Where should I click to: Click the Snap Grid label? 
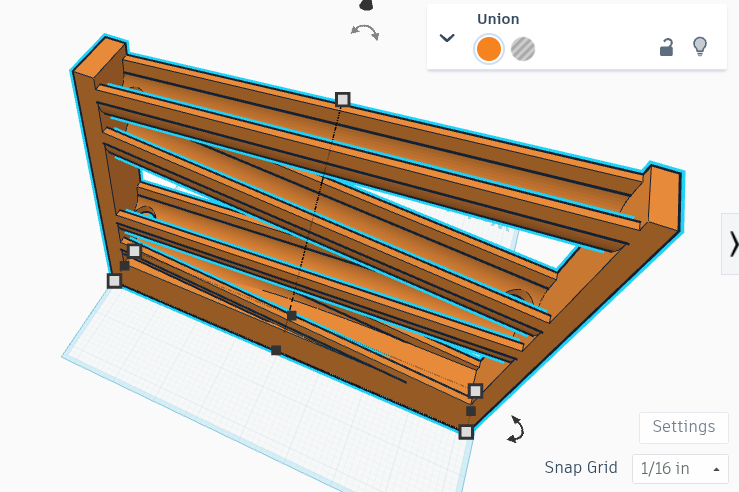(x=581, y=467)
